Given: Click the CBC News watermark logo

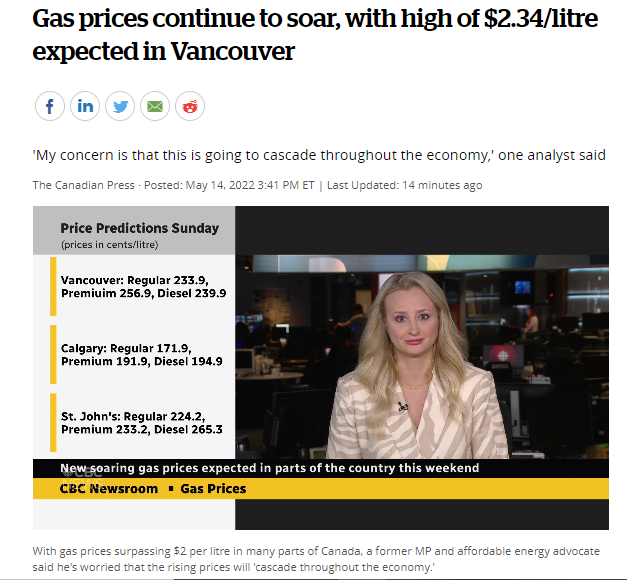Looking at the screenshot, I should 82,477.
